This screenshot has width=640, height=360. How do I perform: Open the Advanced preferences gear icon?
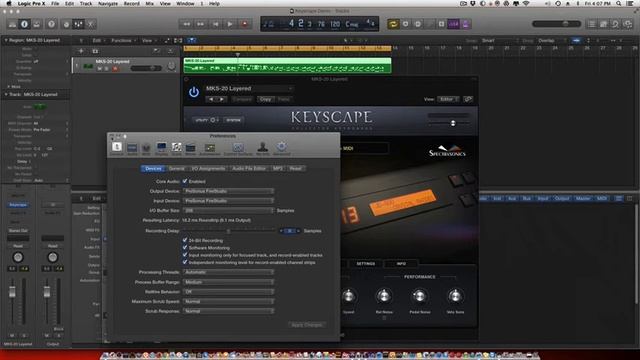(282, 148)
